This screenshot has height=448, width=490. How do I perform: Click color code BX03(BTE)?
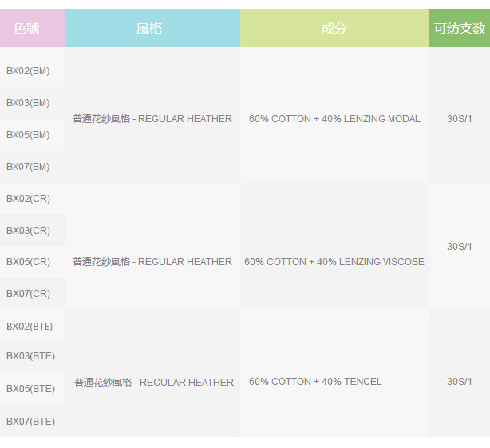(x=30, y=356)
